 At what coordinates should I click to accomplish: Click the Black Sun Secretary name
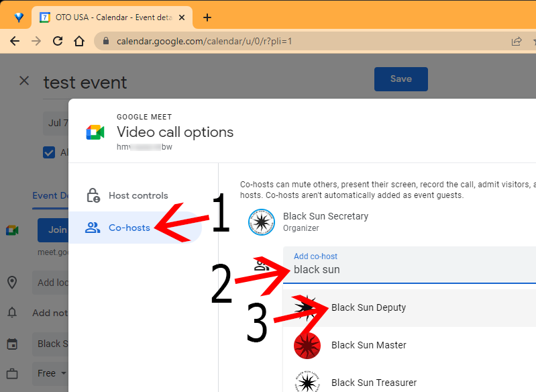point(325,216)
